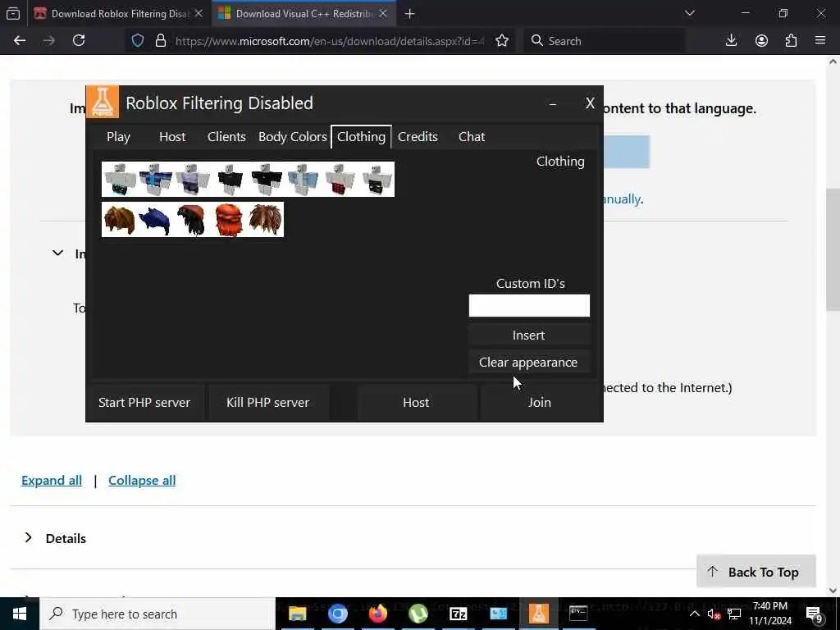Click the microsoft.com address bar URL
The image size is (840, 630).
(x=330, y=41)
